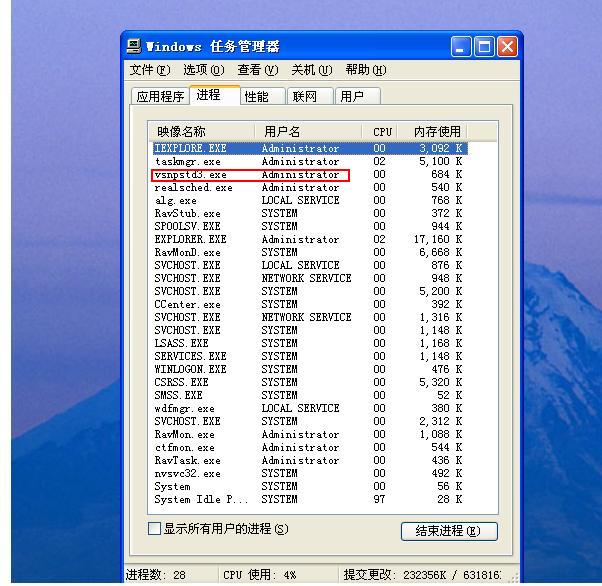The image size is (602, 586).
Task: Switch to the 联网 tab
Action: tap(310, 96)
